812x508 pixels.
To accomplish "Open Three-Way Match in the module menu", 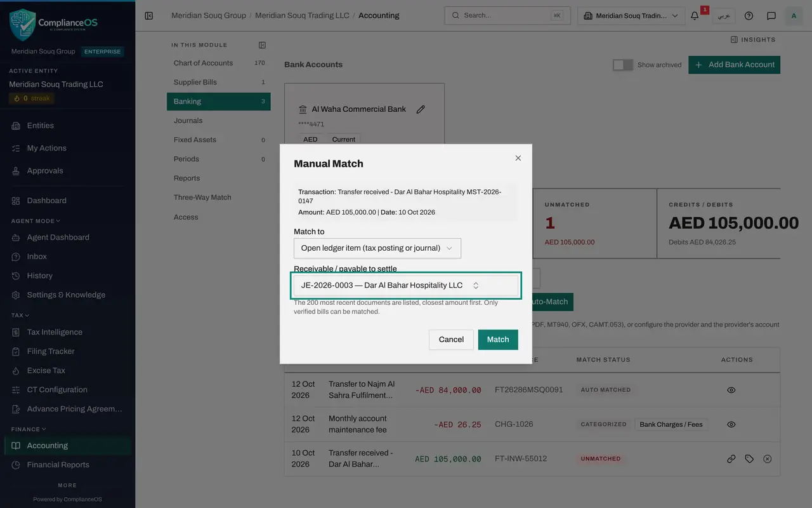I will (219, 197).
